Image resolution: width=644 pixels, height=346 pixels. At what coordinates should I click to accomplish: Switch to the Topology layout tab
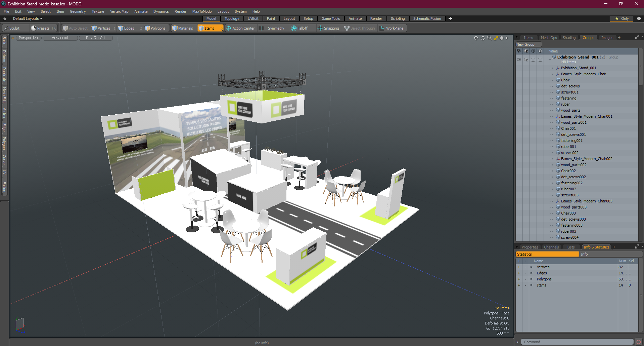[232, 18]
